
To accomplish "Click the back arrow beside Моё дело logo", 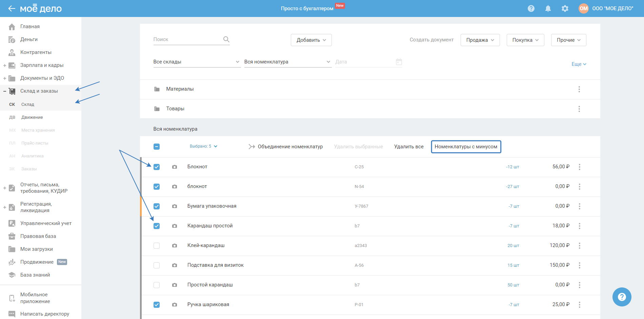I will coord(12,8).
